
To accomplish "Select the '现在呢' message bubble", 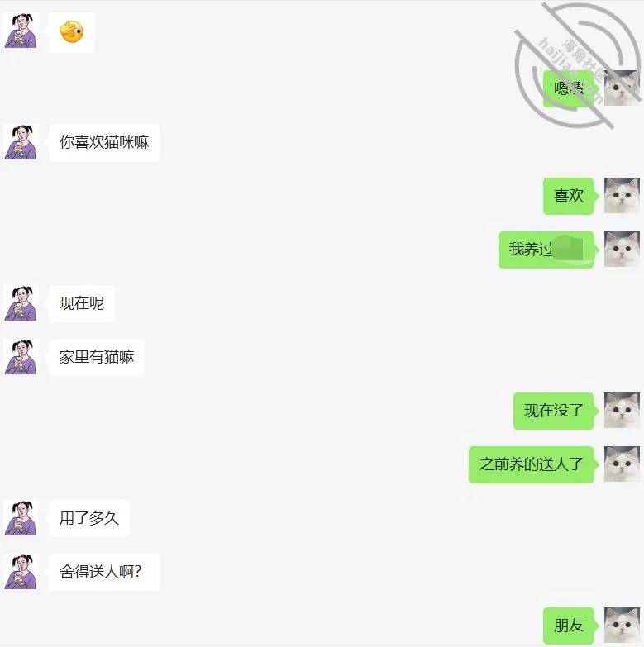I will pos(82,304).
